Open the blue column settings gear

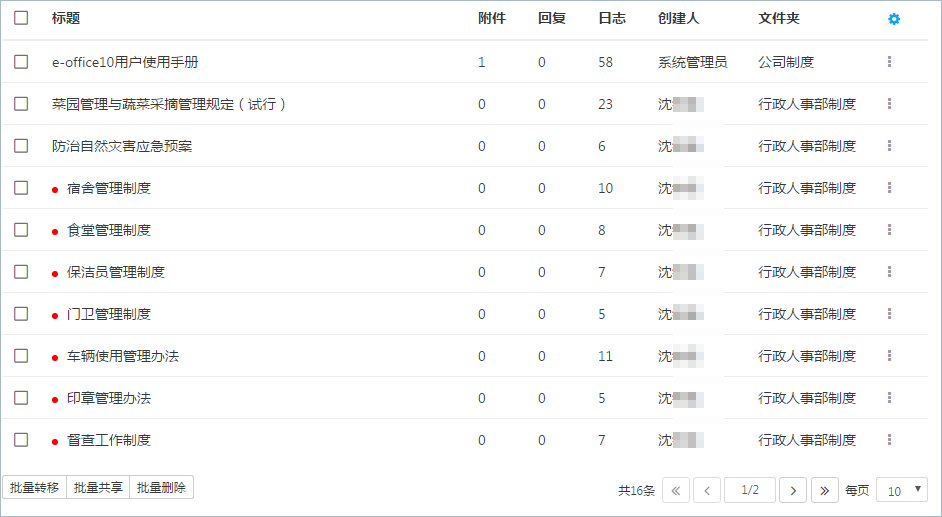[x=894, y=19]
